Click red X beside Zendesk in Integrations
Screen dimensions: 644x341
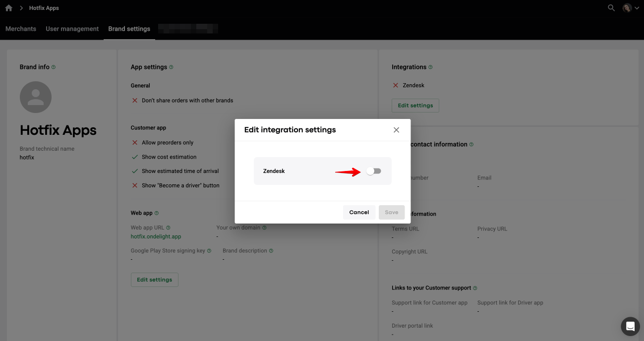396,85
